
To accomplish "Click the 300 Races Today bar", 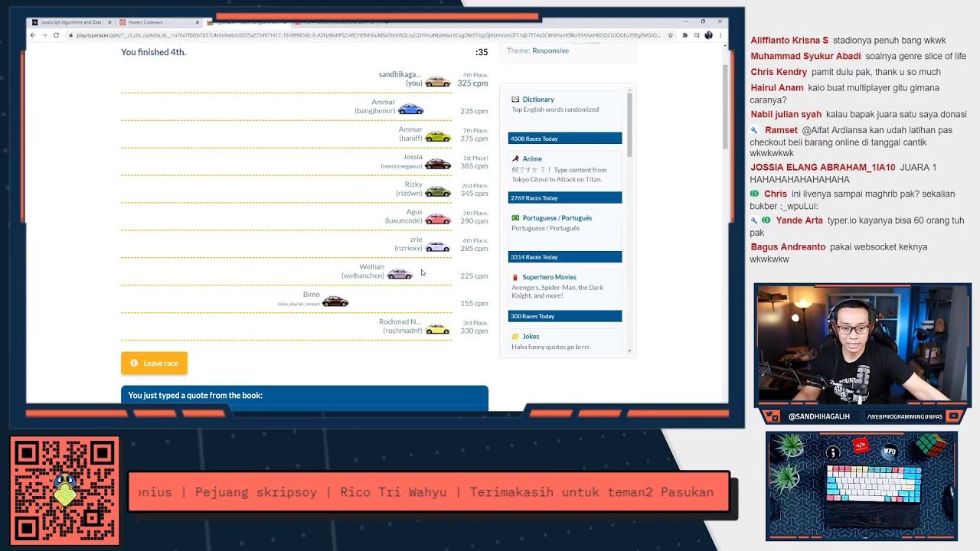I will click(x=565, y=316).
